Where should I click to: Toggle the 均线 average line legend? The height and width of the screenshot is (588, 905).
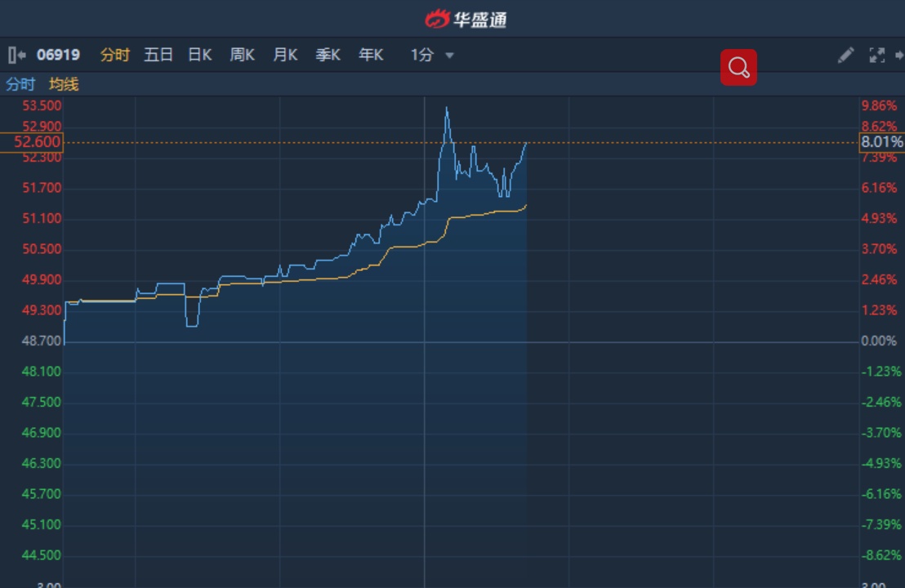tap(64, 84)
